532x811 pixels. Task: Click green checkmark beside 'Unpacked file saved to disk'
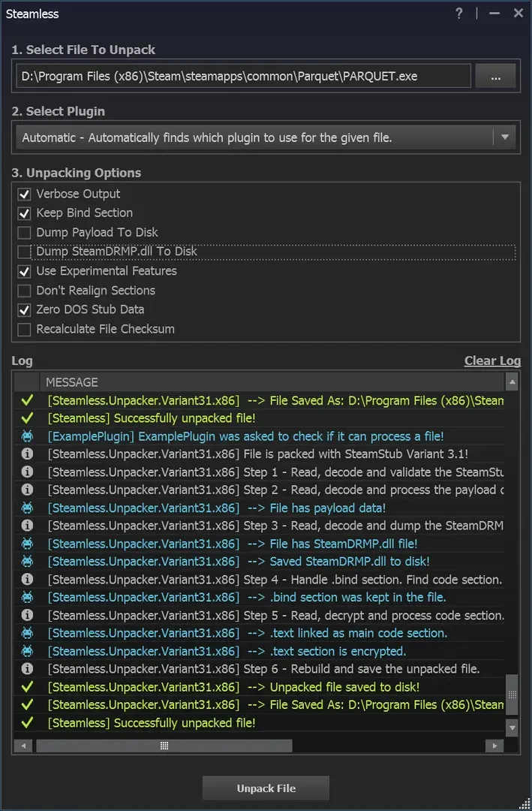[x=27, y=687]
